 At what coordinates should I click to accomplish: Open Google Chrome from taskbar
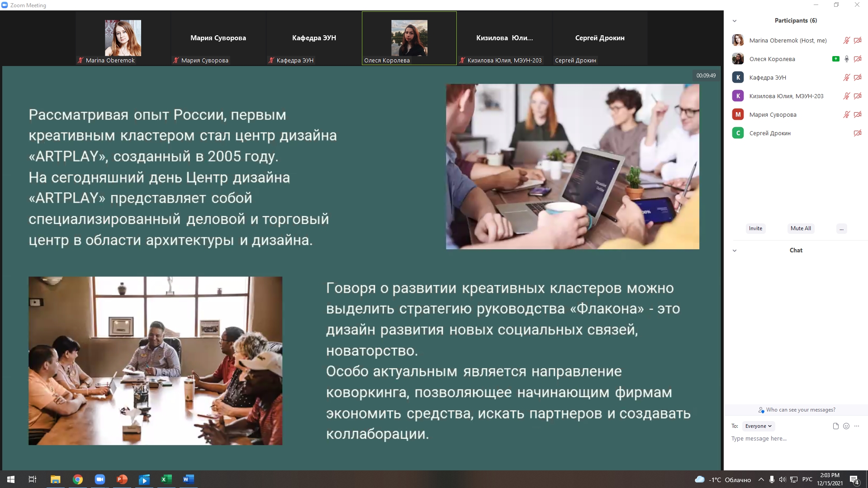click(78, 479)
